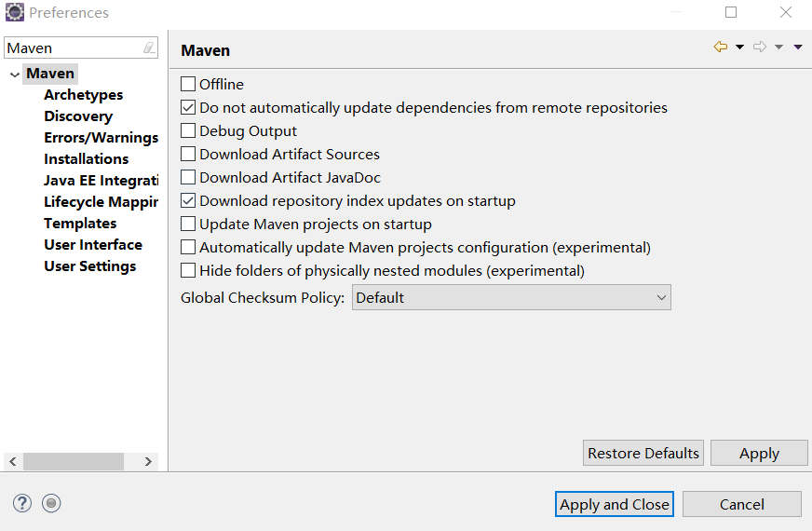The width and height of the screenshot is (812, 531).
Task: Clear the Maven filter text icon
Action: (149, 48)
